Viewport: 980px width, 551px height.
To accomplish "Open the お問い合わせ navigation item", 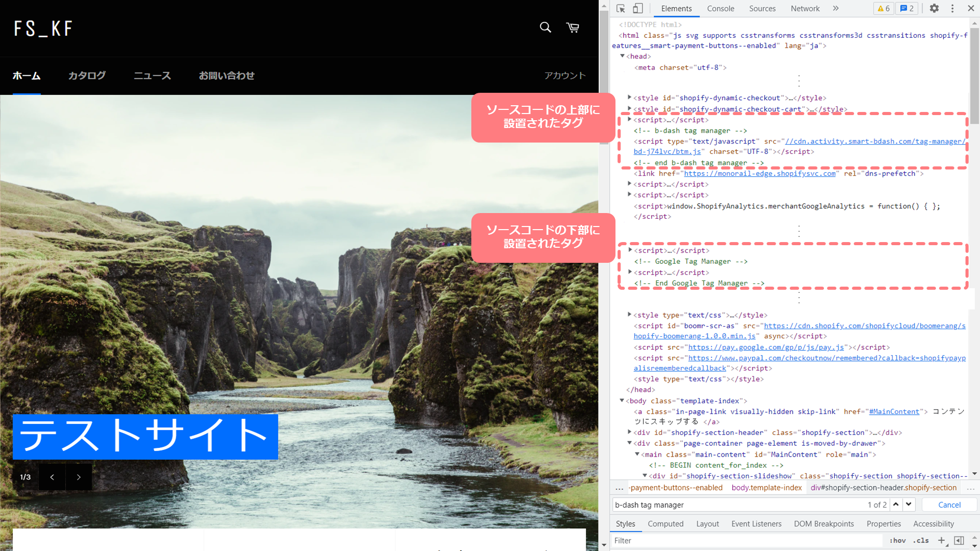I will (x=227, y=76).
